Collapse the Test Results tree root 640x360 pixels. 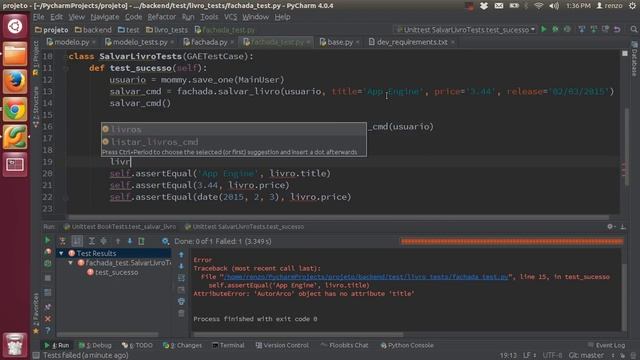(x=61, y=253)
